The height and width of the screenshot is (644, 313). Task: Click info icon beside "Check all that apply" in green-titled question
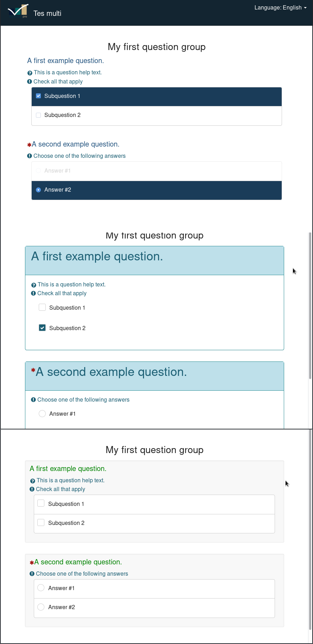click(x=32, y=489)
